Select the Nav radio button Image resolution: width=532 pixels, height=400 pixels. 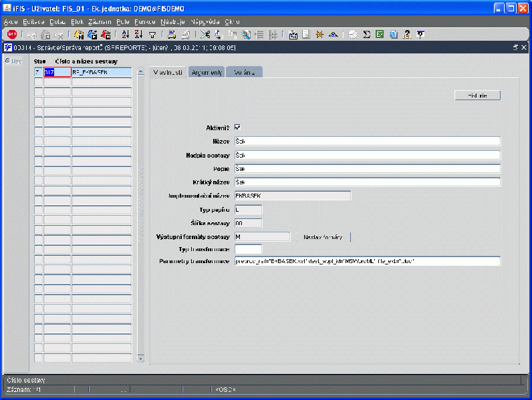coord(7,61)
